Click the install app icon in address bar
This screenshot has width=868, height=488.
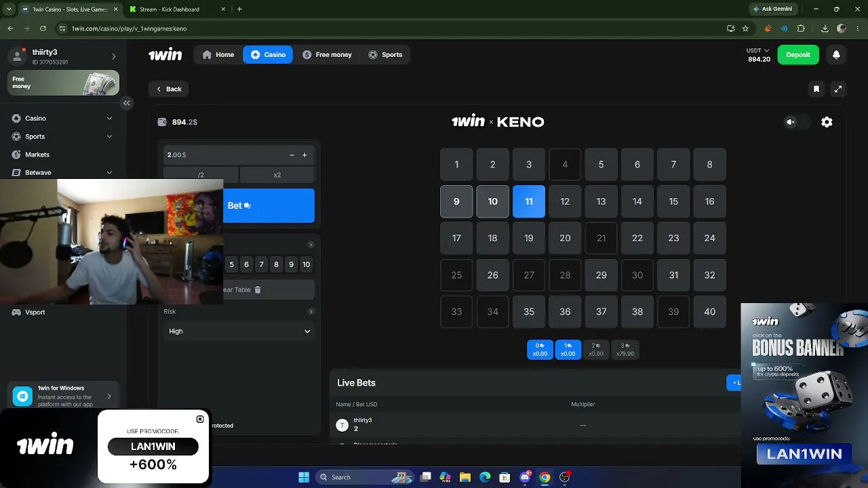[730, 28]
